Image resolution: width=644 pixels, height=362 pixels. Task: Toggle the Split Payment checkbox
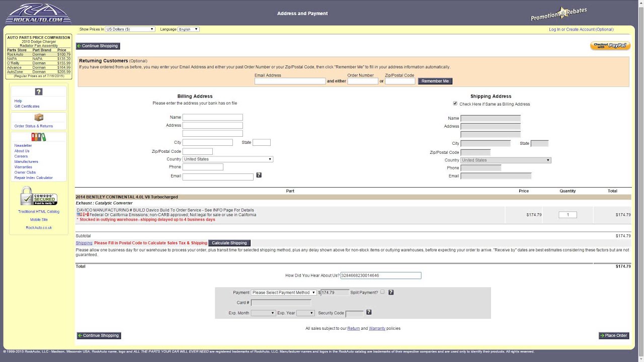point(382,292)
